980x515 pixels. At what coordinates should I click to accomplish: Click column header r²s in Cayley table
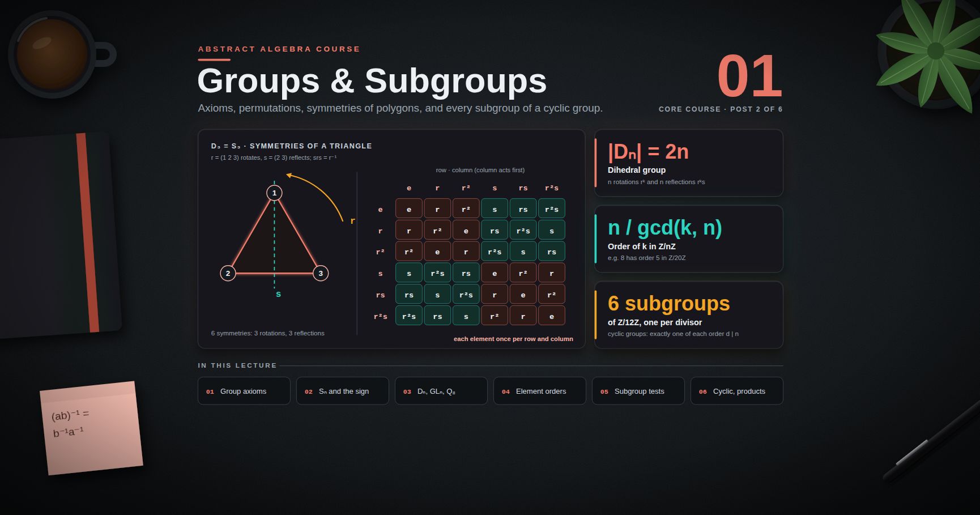pyautogui.click(x=552, y=188)
